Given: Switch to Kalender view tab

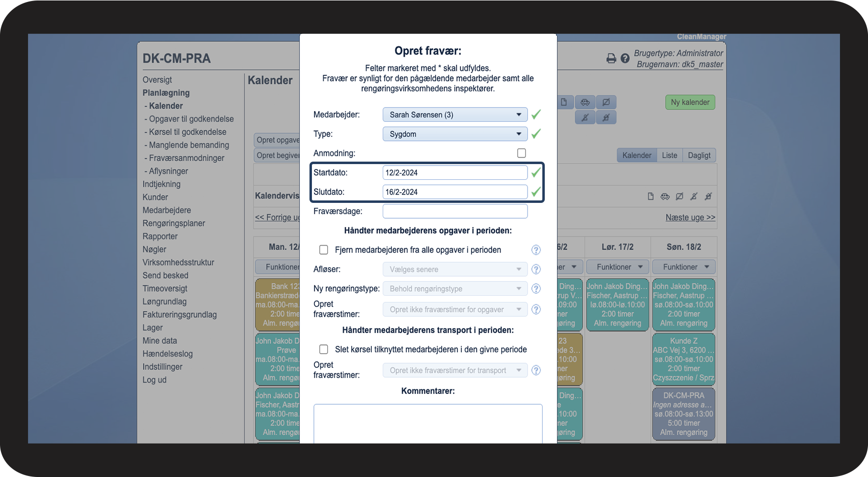Looking at the screenshot, I should [637, 155].
